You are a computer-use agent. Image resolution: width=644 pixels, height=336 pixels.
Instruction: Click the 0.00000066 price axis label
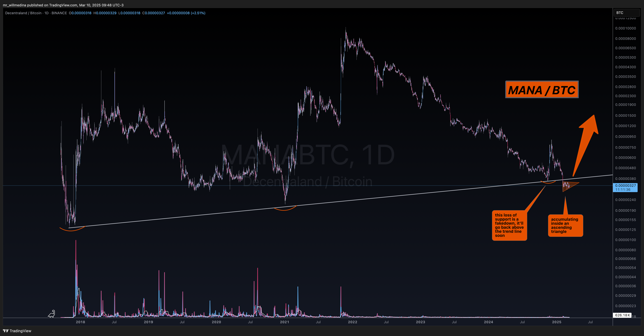[x=626, y=259]
